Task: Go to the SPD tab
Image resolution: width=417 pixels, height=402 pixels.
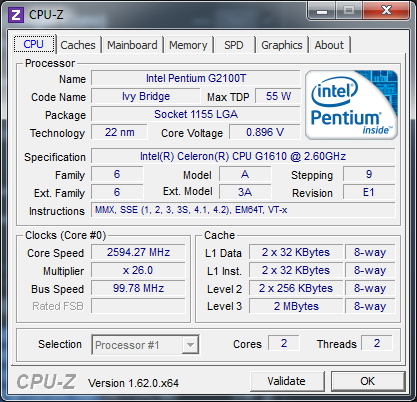Action: click(x=234, y=45)
